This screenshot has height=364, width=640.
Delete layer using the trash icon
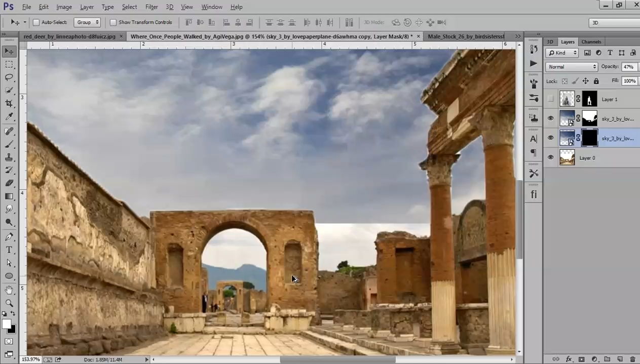tap(632, 359)
